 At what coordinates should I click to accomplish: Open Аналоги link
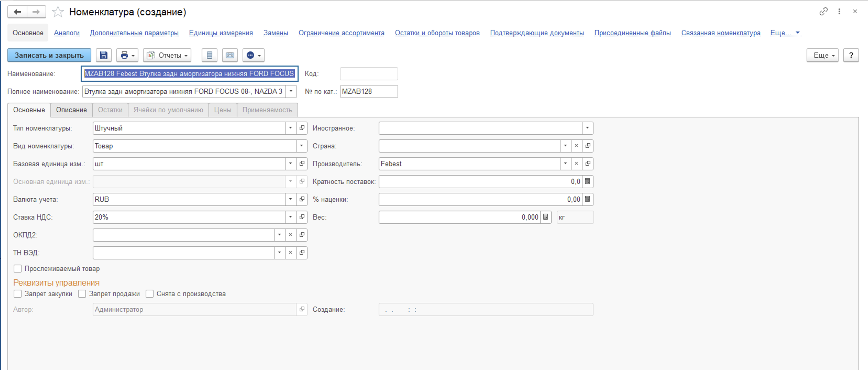(67, 33)
